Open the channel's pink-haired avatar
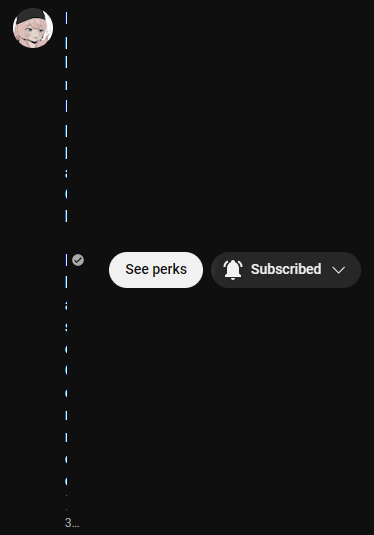374x535 pixels. tap(33, 28)
